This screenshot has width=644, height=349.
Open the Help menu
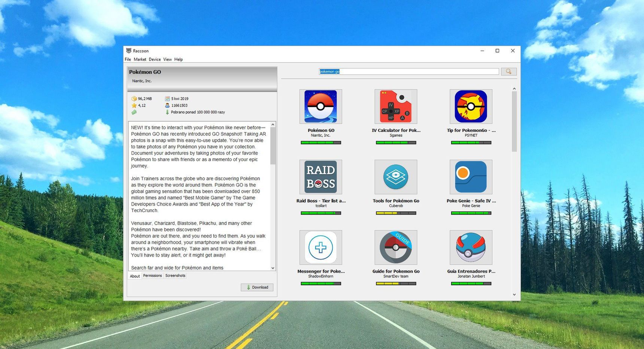179,59
